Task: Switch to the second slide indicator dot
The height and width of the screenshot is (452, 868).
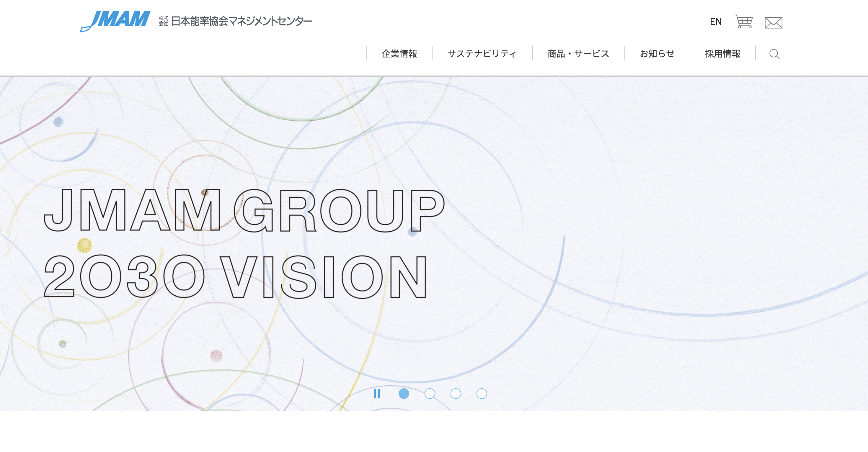Action: (430, 393)
